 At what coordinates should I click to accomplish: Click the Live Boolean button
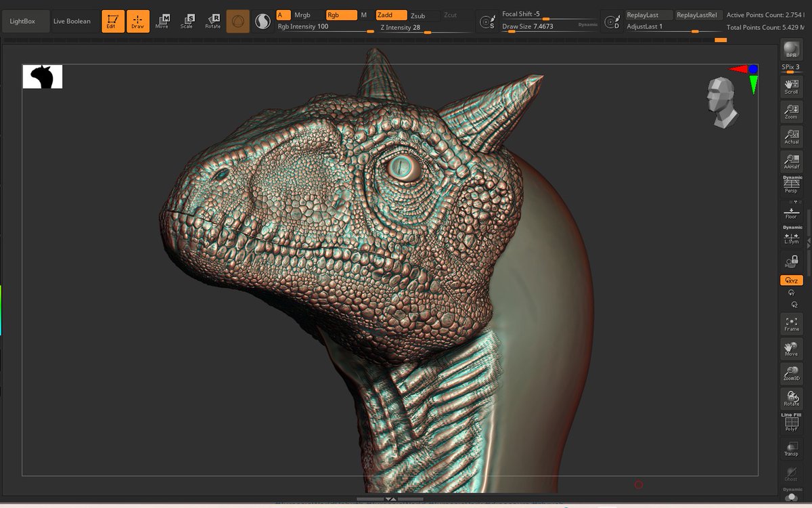tap(72, 21)
